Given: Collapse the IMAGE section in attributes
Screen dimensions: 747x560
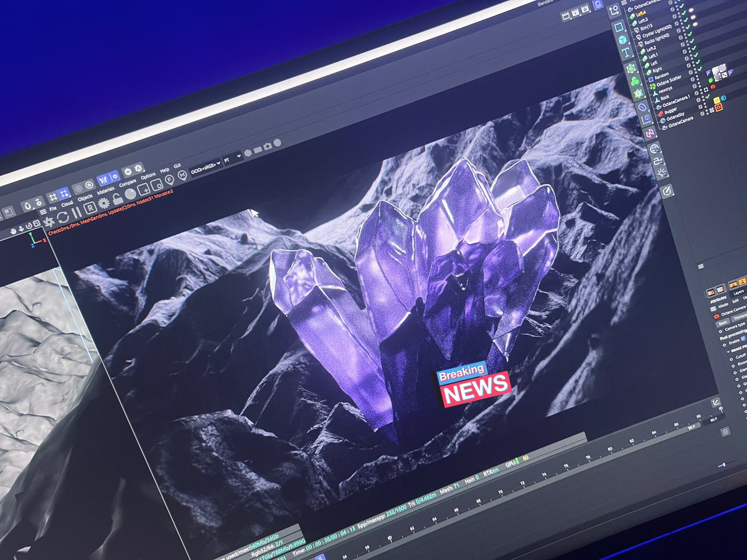Looking at the screenshot, I should [728, 351].
